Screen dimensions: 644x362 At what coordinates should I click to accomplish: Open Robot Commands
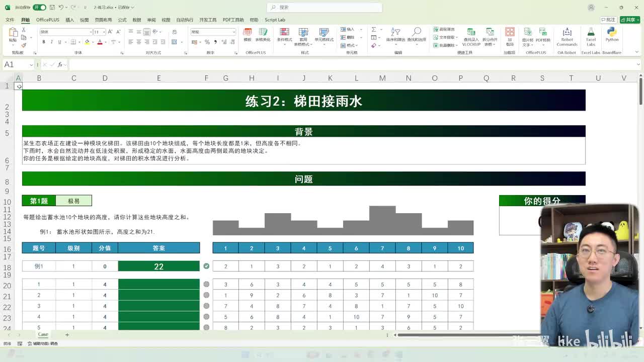567,37
